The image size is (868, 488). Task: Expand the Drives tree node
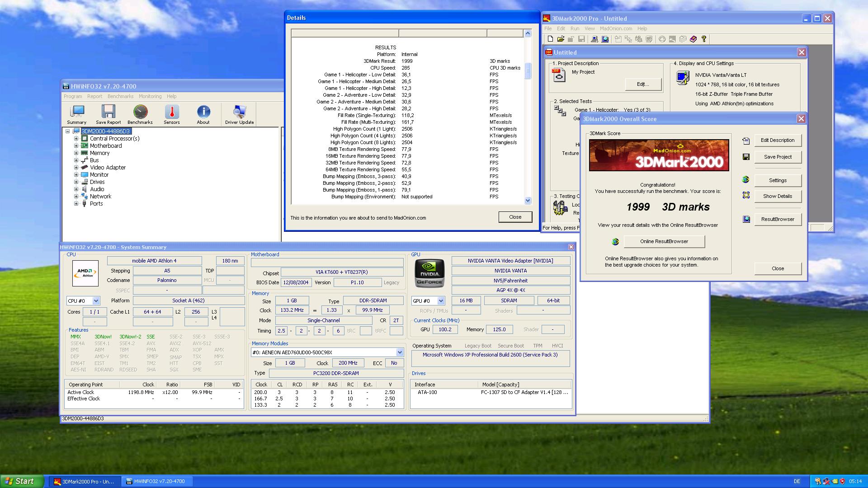[x=76, y=182]
